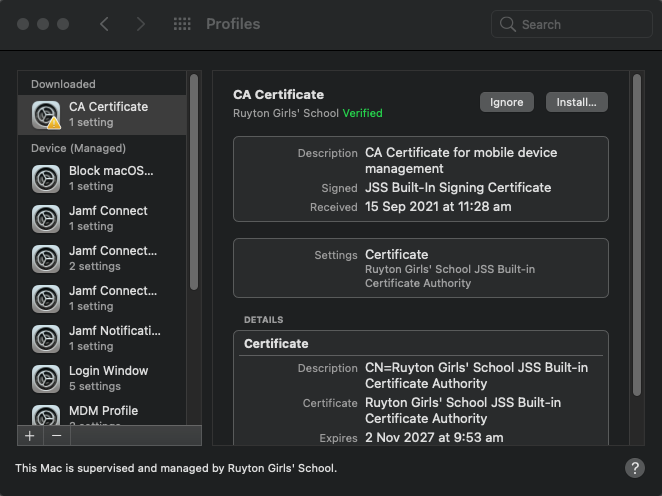Click the Login Window profile icon
This screenshot has width=662, height=496.
(x=46, y=379)
